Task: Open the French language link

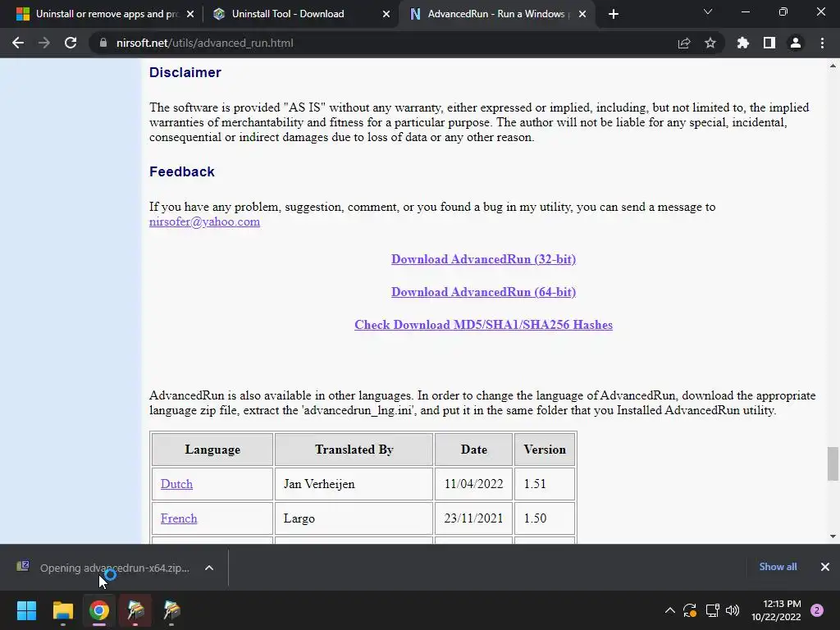Action: coord(179,518)
